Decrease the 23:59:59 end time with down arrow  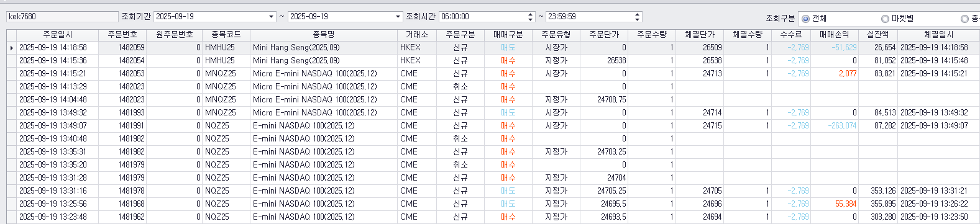638,19
